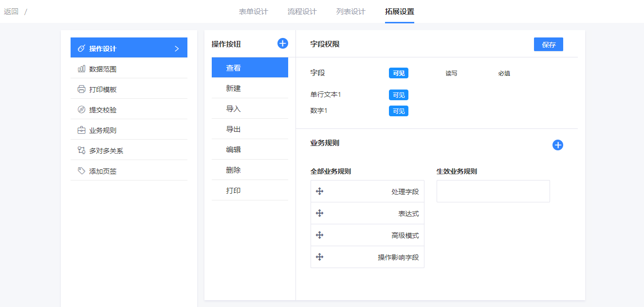The height and width of the screenshot is (307, 644).
Task: Toggle 可见 for 数字1 field
Action: pyautogui.click(x=398, y=111)
